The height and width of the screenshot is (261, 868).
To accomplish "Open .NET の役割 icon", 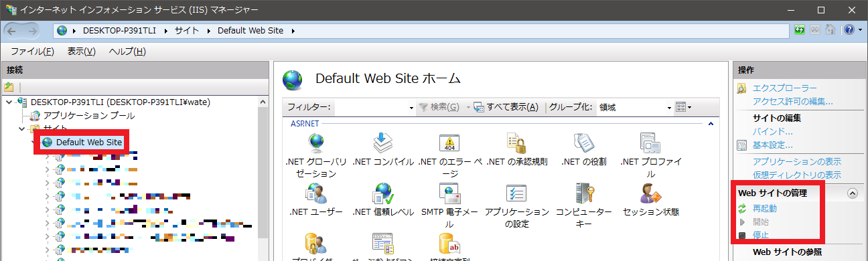I will 584,143.
